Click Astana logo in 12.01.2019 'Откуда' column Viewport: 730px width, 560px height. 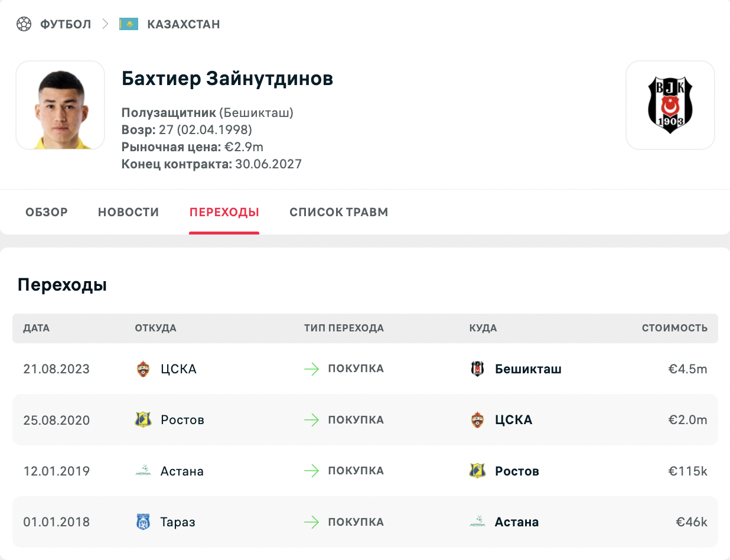pos(143,471)
